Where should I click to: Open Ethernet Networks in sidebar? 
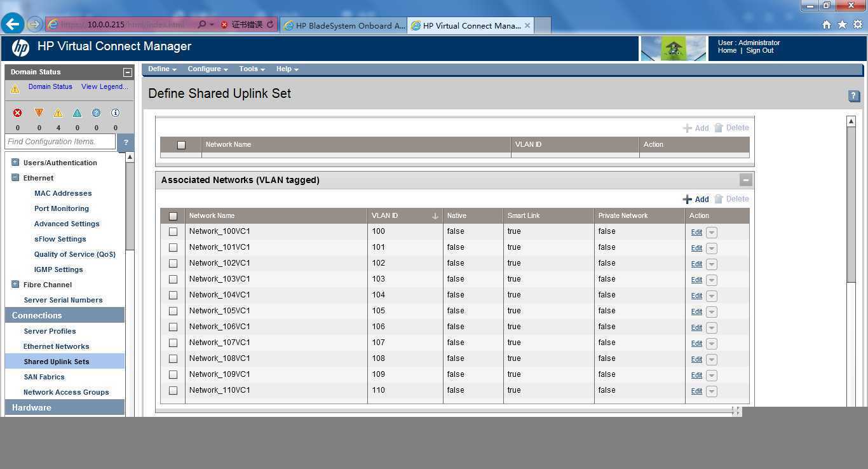point(56,346)
